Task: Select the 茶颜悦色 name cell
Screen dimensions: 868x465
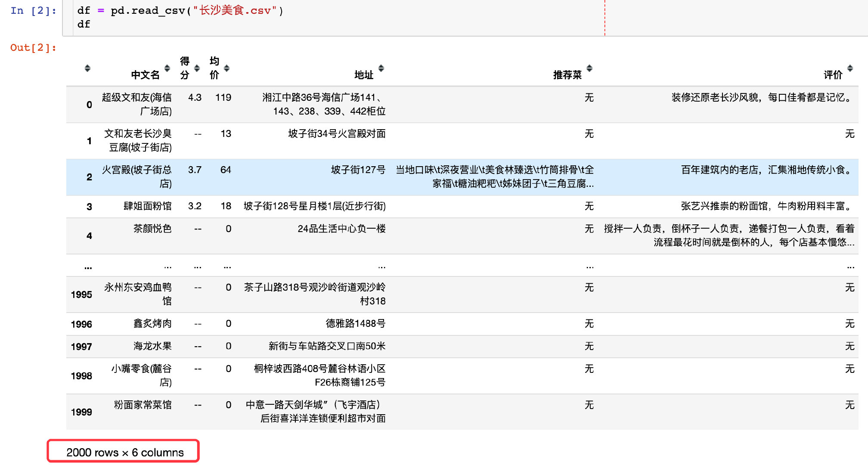Action: (152, 229)
